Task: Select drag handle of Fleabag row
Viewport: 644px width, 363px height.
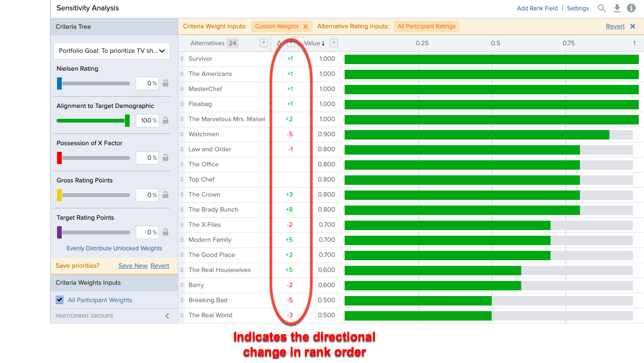Action: (182, 104)
